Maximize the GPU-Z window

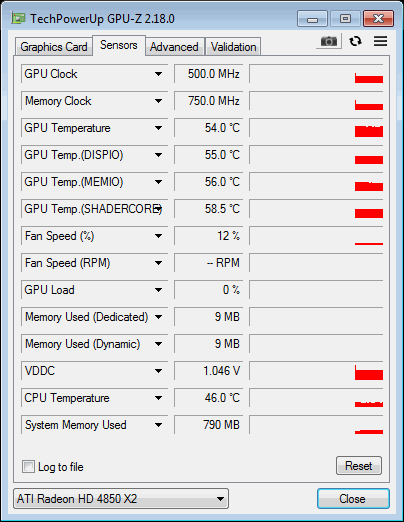(x=345, y=19)
